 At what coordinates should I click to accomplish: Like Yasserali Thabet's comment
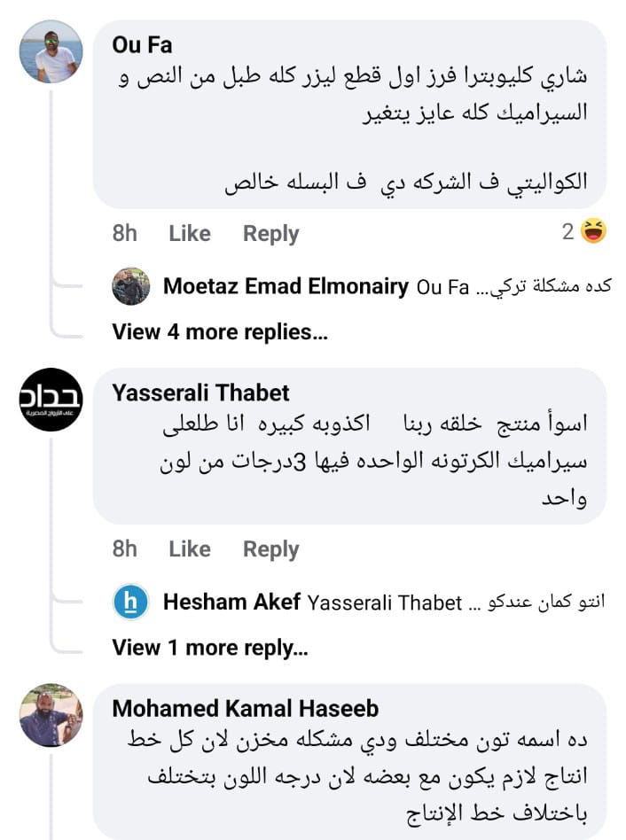click(190, 549)
